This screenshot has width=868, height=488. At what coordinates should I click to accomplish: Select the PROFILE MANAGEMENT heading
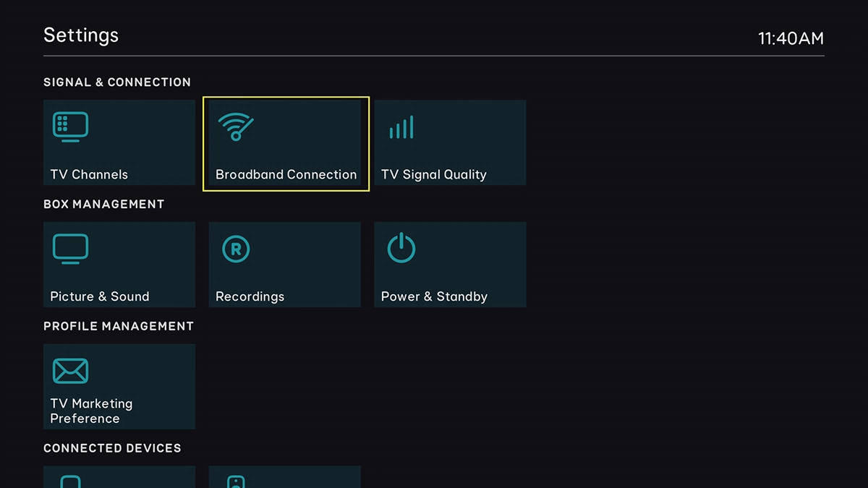(x=119, y=326)
